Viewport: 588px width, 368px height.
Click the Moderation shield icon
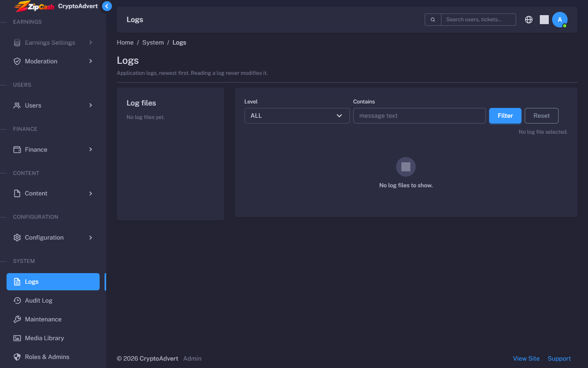pyautogui.click(x=17, y=61)
